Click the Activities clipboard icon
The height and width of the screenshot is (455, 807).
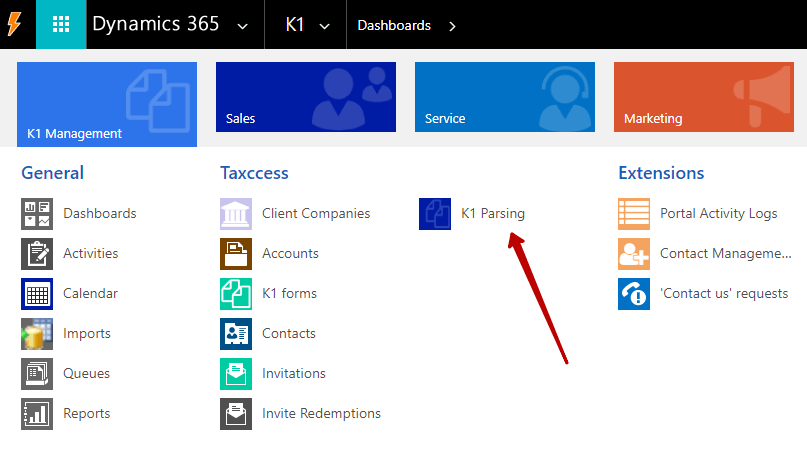tap(37, 254)
